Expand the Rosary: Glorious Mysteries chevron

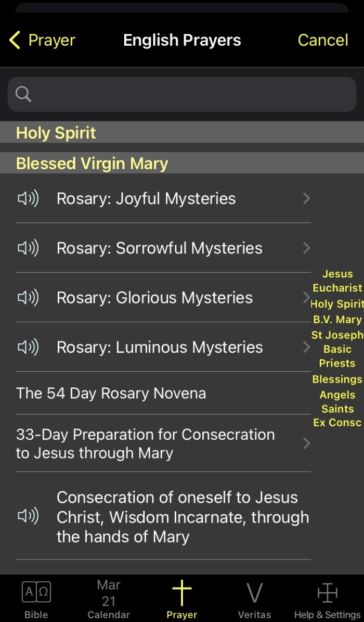306,297
